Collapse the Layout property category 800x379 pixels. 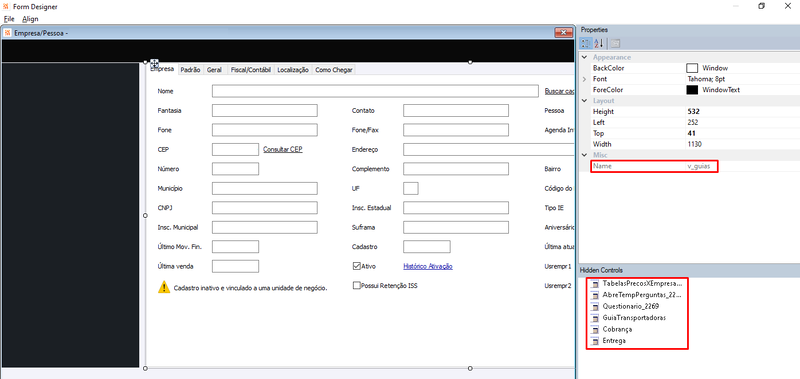tap(584, 101)
